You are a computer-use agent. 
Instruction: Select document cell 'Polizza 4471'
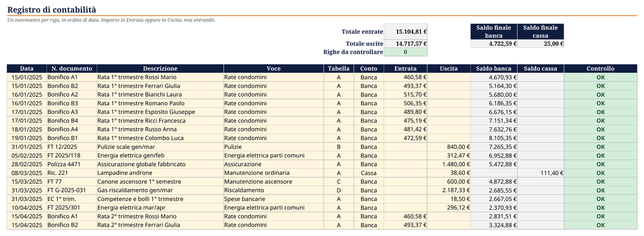click(x=71, y=164)
